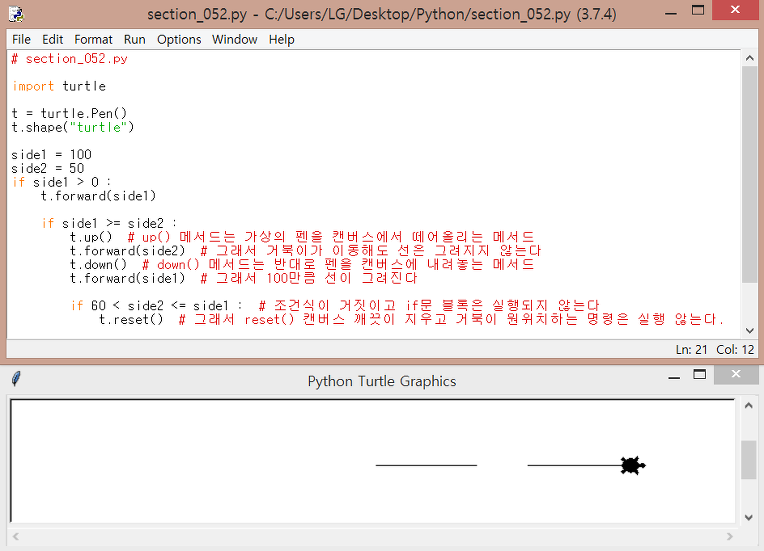Click Turtle canvas horizontal scroll left arrow
Screen dimensions: 764x551
(x=16, y=536)
